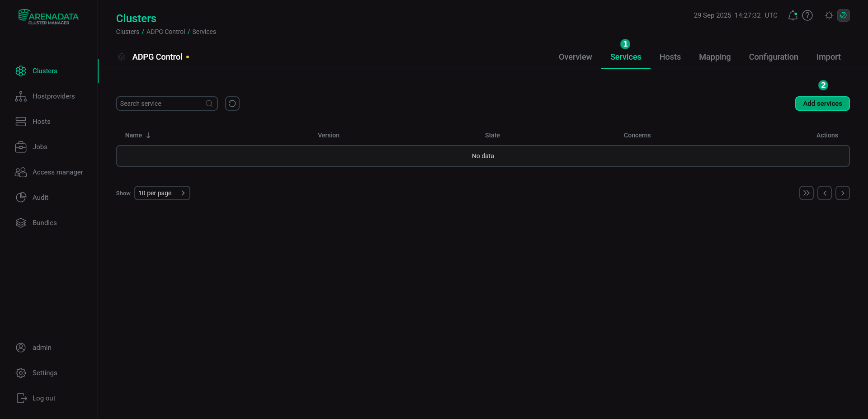The image size is (868, 419).
Task: Switch to the Mapping tab
Action: tap(714, 57)
